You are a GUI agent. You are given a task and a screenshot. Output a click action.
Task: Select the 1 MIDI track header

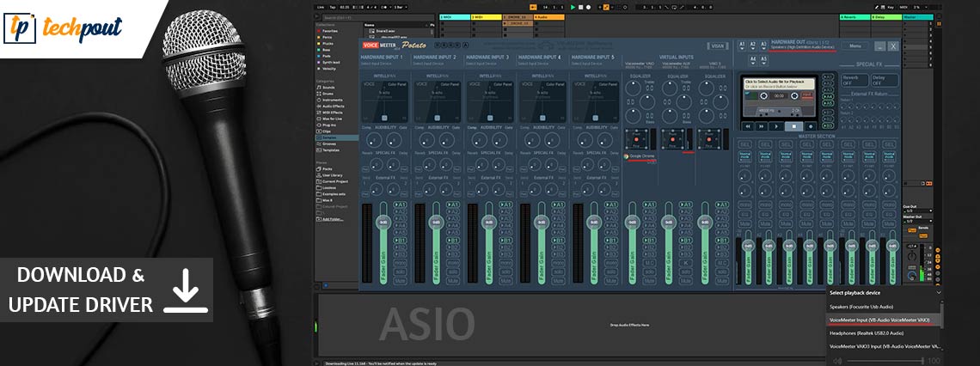(x=455, y=17)
